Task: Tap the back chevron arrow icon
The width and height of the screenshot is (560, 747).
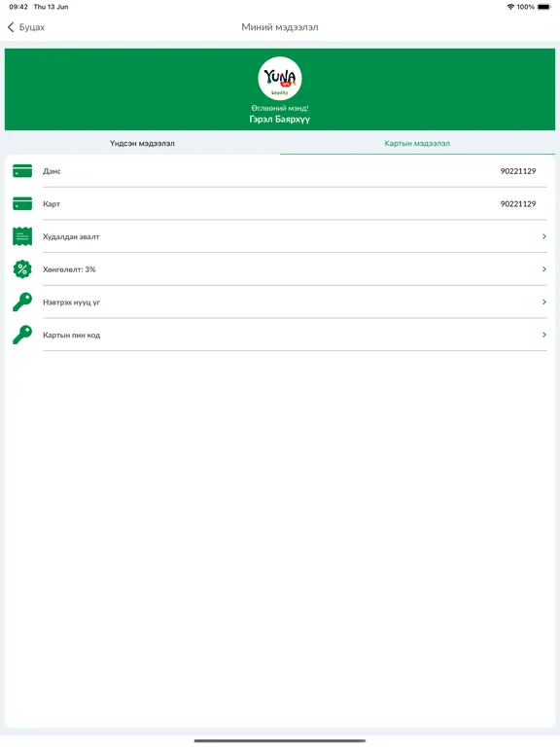Action: (11, 27)
